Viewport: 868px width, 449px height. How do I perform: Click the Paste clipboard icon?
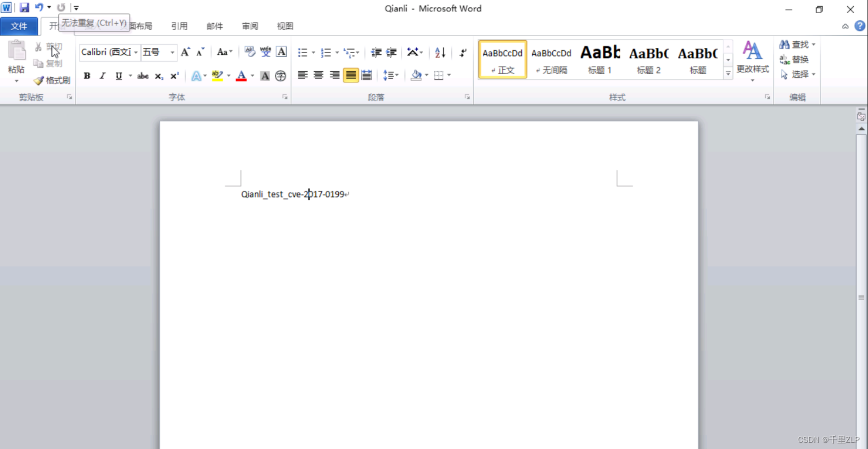click(x=16, y=50)
